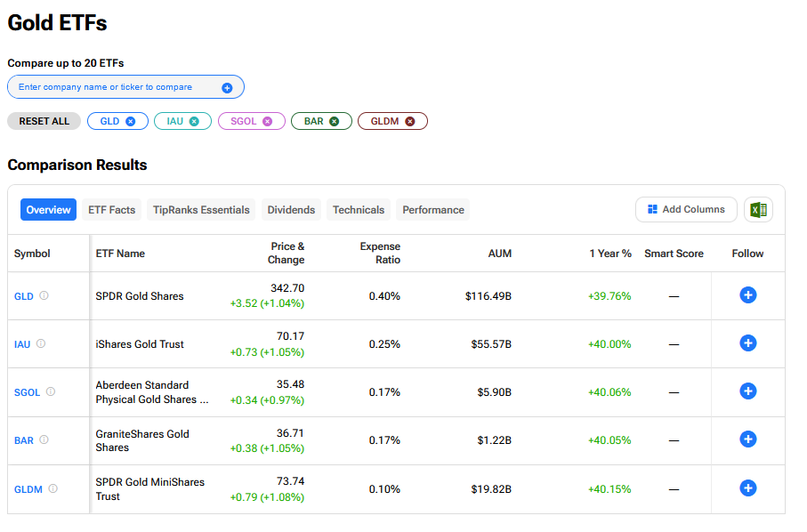The height and width of the screenshot is (532, 807).
Task: Select the Overview tab
Action: pos(48,210)
